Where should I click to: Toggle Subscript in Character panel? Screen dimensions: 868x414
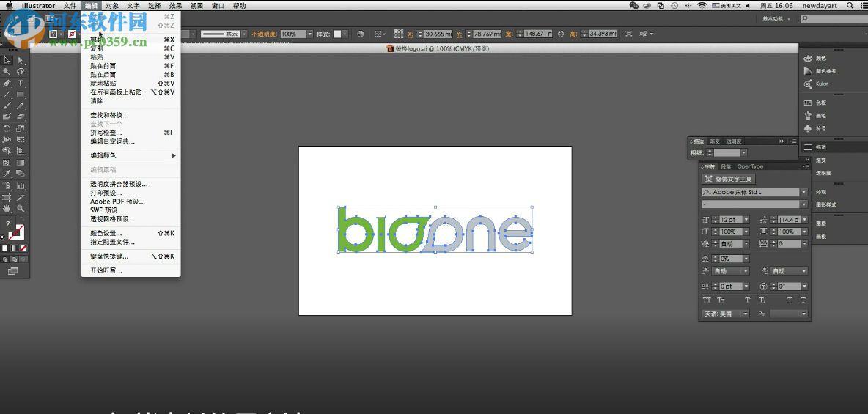click(762, 300)
